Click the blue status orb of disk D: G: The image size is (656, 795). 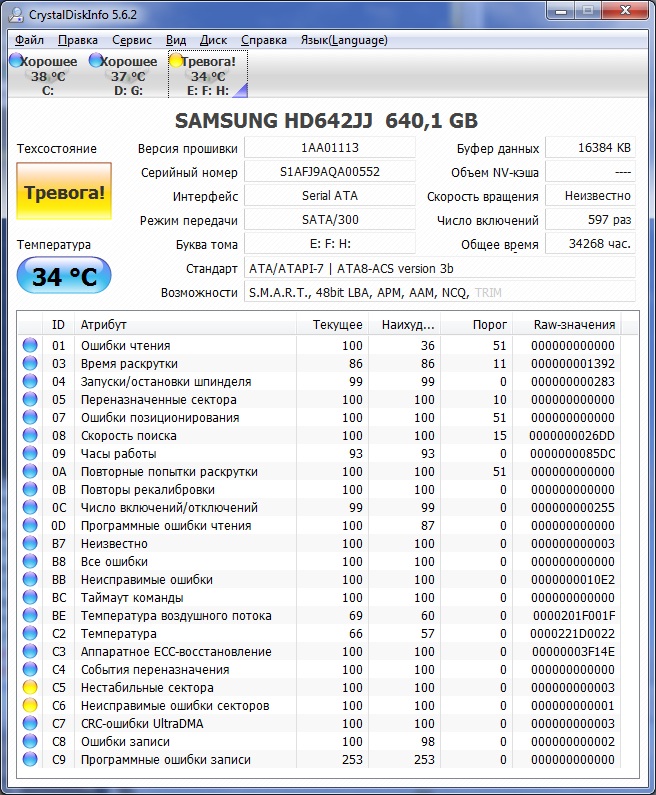click(x=95, y=61)
